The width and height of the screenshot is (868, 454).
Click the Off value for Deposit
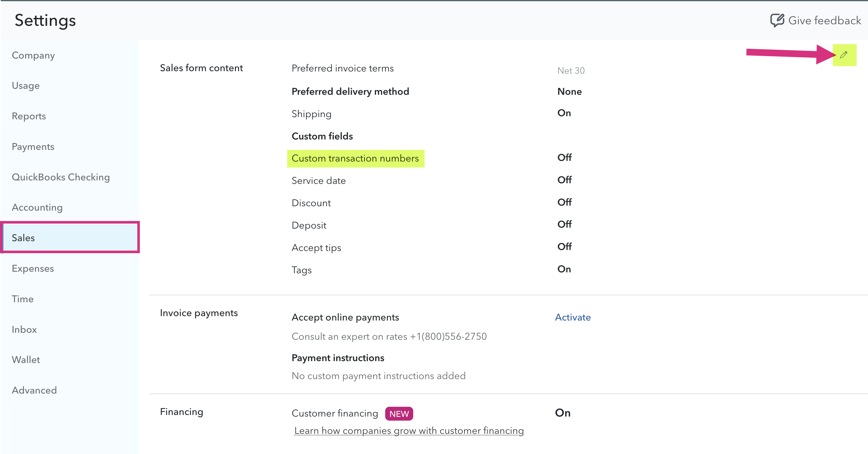coord(564,224)
